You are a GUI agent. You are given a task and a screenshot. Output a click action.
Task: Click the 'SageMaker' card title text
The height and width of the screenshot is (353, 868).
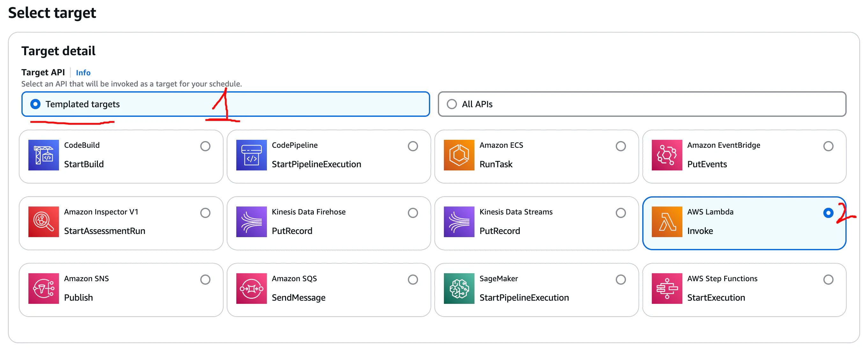click(x=499, y=279)
